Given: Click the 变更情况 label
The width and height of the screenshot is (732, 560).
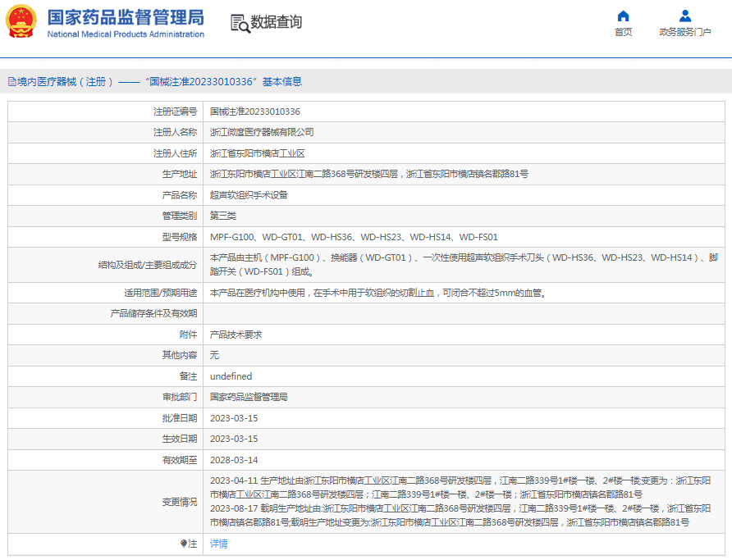Looking at the screenshot, I should click(179, 502).
